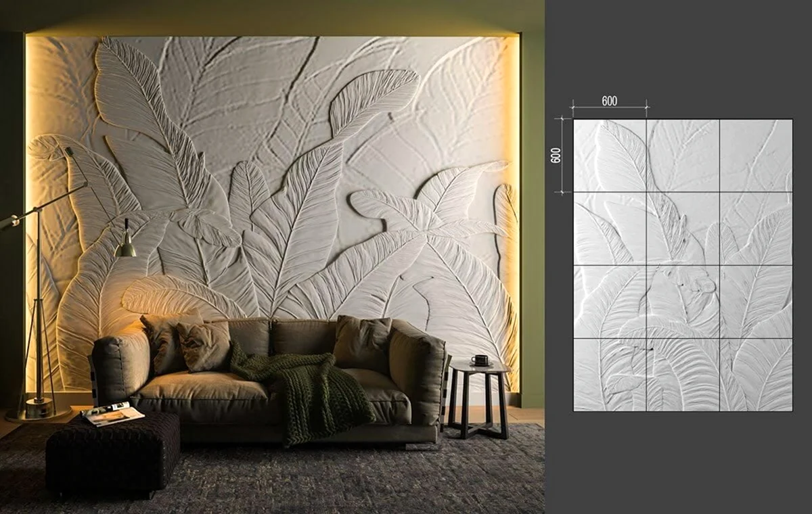Select the bottom-right tile of the panel grid
Image resolution: width=812 pixels, height=514 pixels.
click(x=756, y=375)
